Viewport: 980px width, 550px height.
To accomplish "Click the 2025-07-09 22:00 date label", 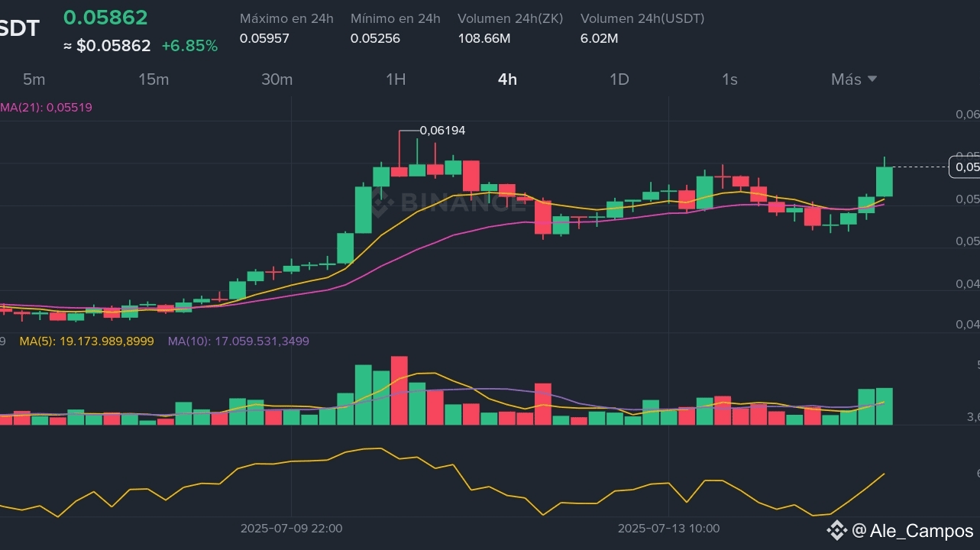I will click(291, 528).
